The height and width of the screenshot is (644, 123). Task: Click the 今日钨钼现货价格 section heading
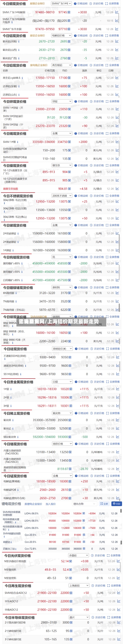(x=16, y=257)
